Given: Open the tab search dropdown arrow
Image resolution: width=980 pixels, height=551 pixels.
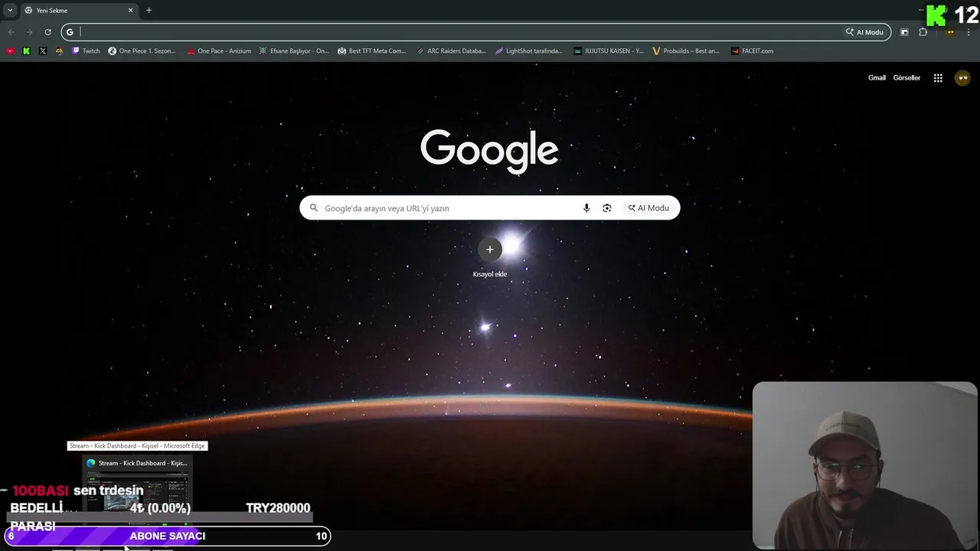Looking at the screenshot, I should [10, 11].
